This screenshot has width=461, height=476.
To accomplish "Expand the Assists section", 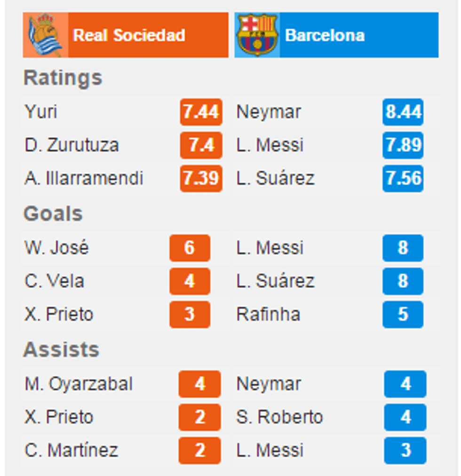I will [x=62, y=349].
